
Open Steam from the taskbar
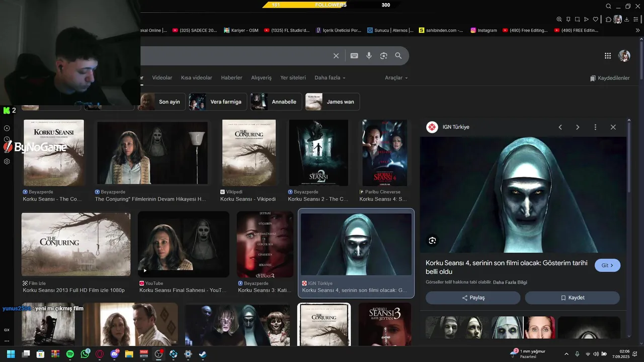tap(202, 354)
